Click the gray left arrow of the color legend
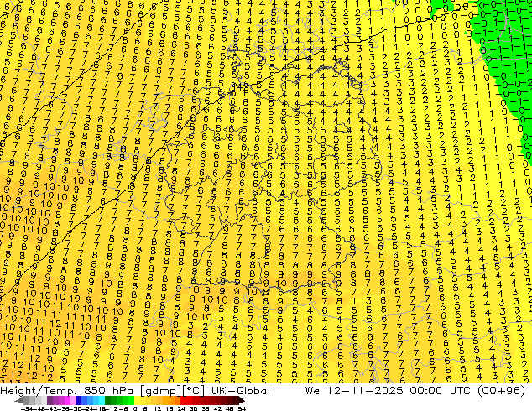Image resolution: width=532 pixels, height=411 pixels. coord(18,400)
